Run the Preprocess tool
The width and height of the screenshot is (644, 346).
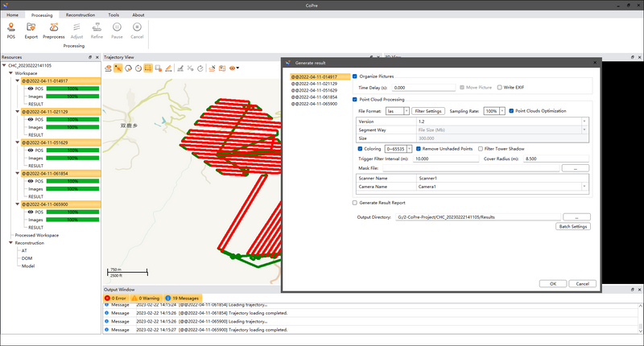[x=54, y=28]
